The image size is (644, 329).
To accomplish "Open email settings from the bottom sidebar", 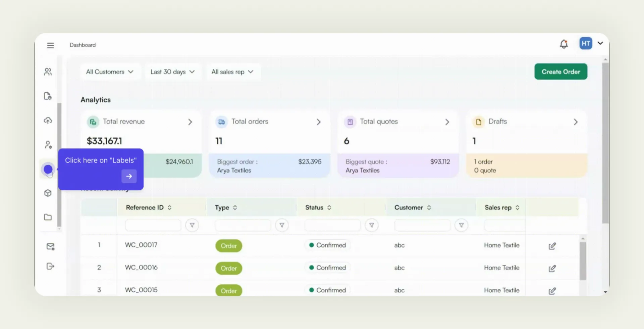I will pyautogui.click(x=50, y=246).
